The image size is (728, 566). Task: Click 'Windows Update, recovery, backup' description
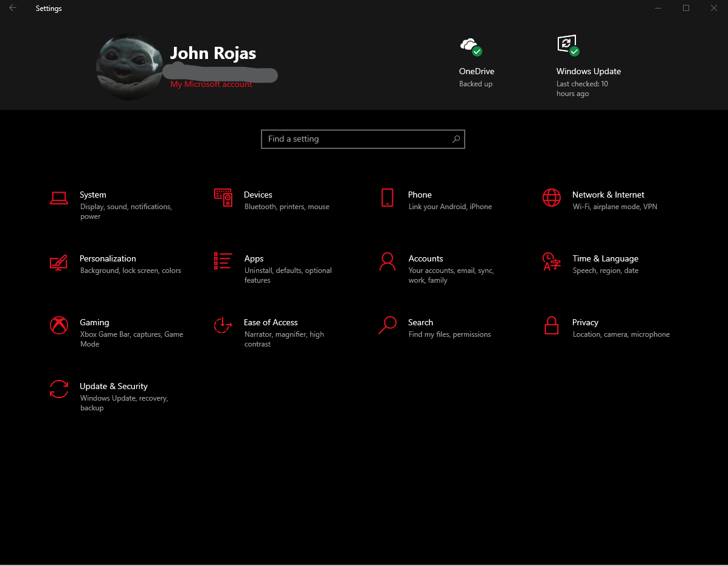tap(125, 403)
